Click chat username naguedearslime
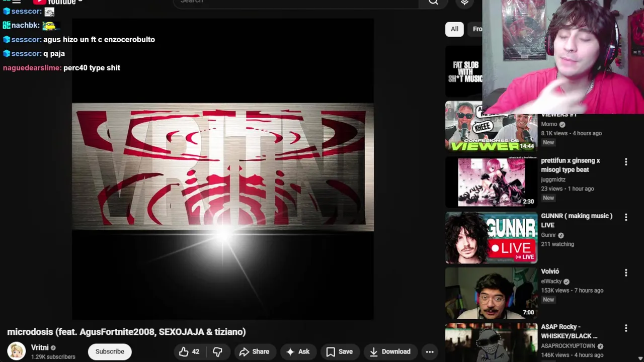Screen dimensions: 644x362 coord(32,68)
